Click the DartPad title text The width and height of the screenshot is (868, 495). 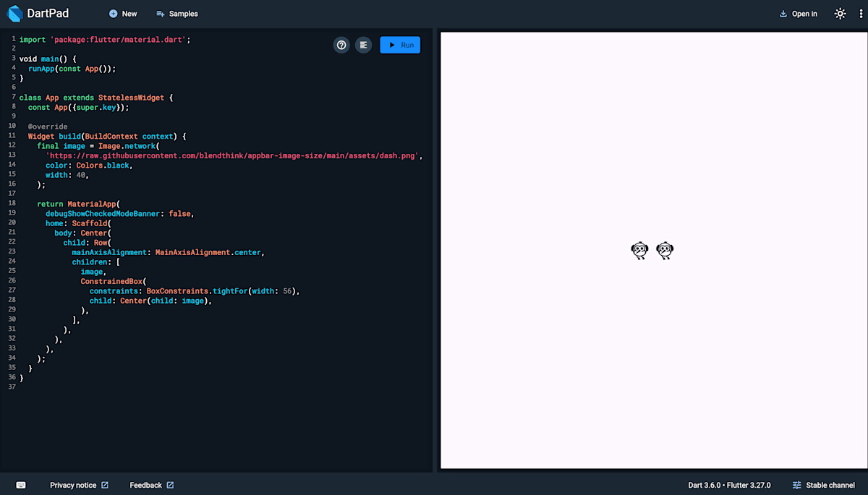coord(47,13)
